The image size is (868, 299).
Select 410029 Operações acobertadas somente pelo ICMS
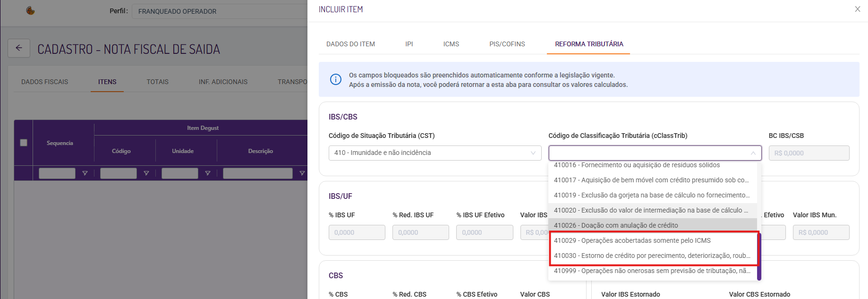(632, 240)
